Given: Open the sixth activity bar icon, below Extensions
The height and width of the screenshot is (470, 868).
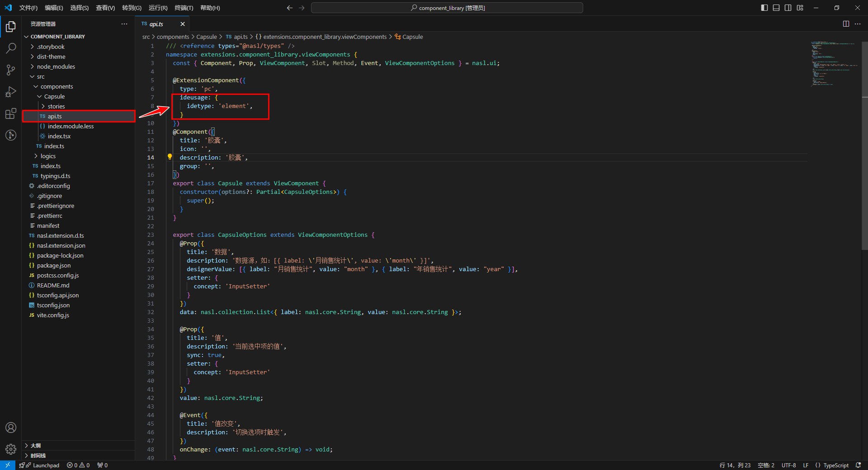Looking at the screenshot, I should pyautogui.click(x=11, y=135).
